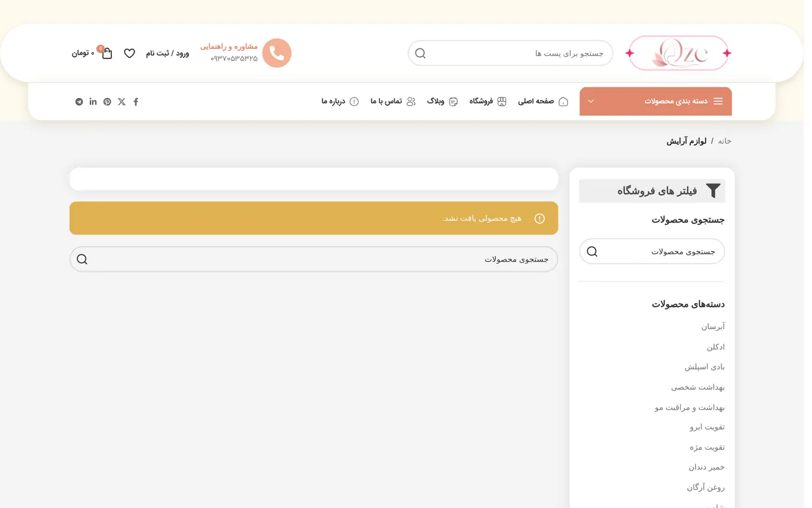Click the cart total ۰ تومان text
The width and height of the screenshot is (812, 508).
[x=84, y=53]
